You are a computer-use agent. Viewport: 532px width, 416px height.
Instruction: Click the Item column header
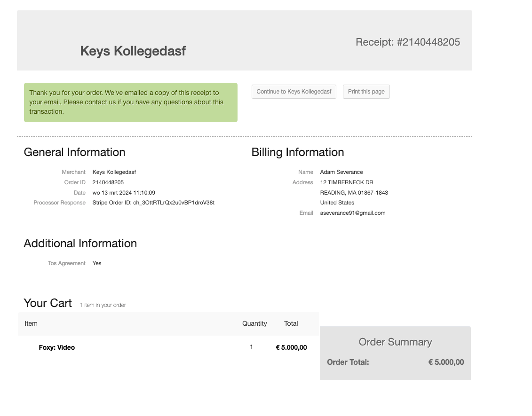tap(31, 324)
